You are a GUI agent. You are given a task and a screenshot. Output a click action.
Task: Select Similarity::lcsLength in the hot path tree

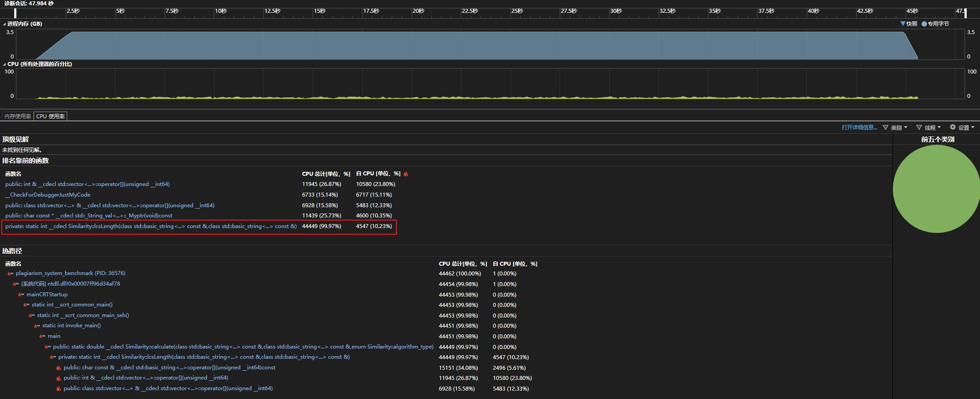[x=204, y=357]
